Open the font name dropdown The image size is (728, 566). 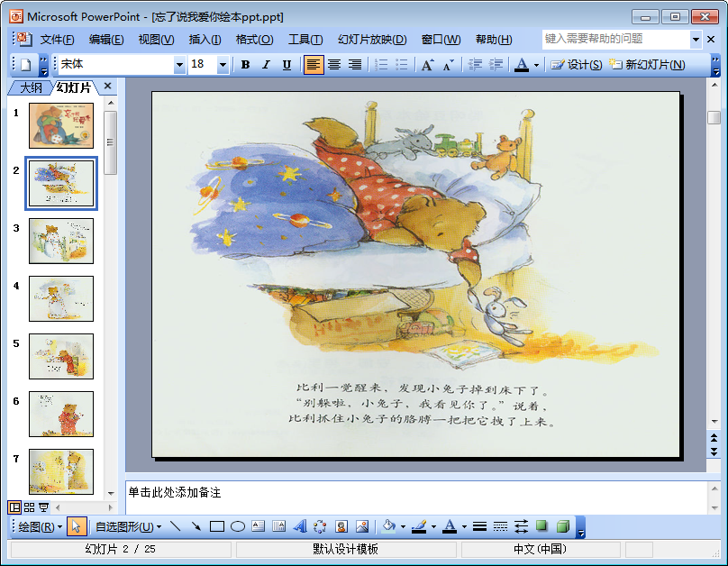179,65
